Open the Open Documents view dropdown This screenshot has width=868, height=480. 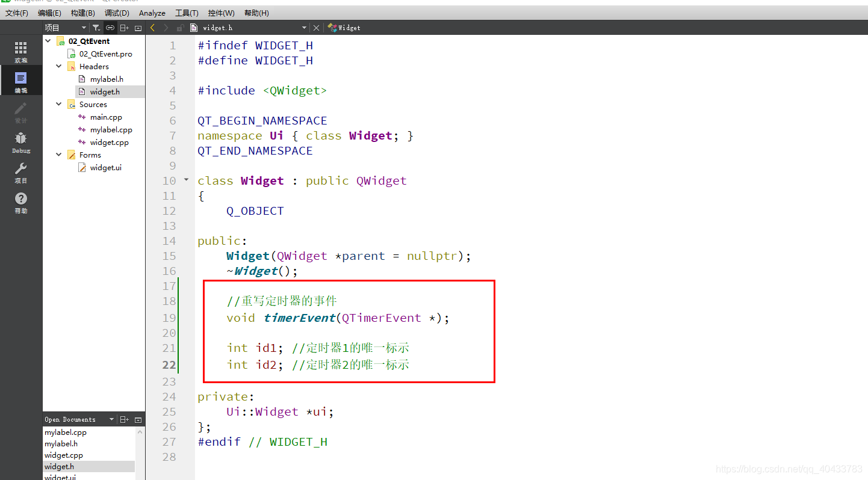tap(111, 419)
